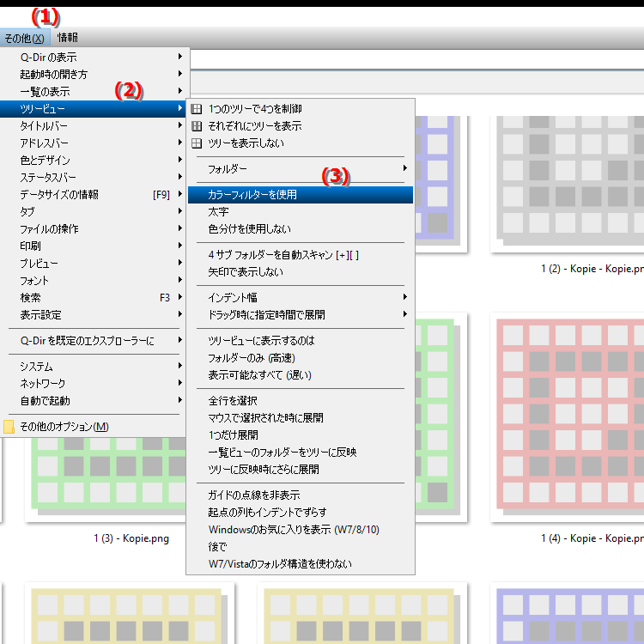This screenshot has width=644, height=644.
Task: Open the ネットワーク submenu
Action: point(93,384)
